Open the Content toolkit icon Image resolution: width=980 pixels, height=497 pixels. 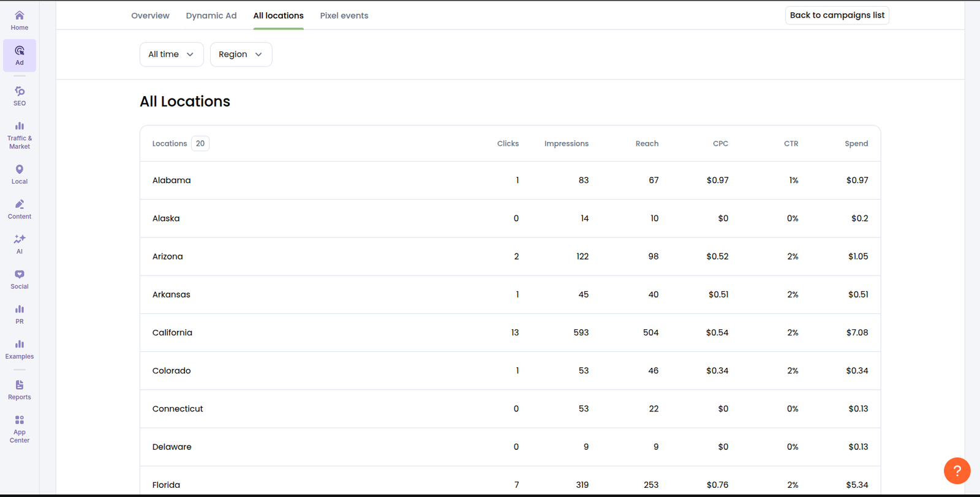tap(20, 209)
